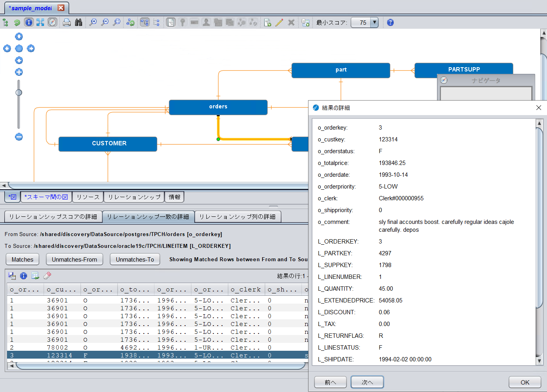Click the 次へ next button
This screenshot has height=392, width=547.
(367, 382)
